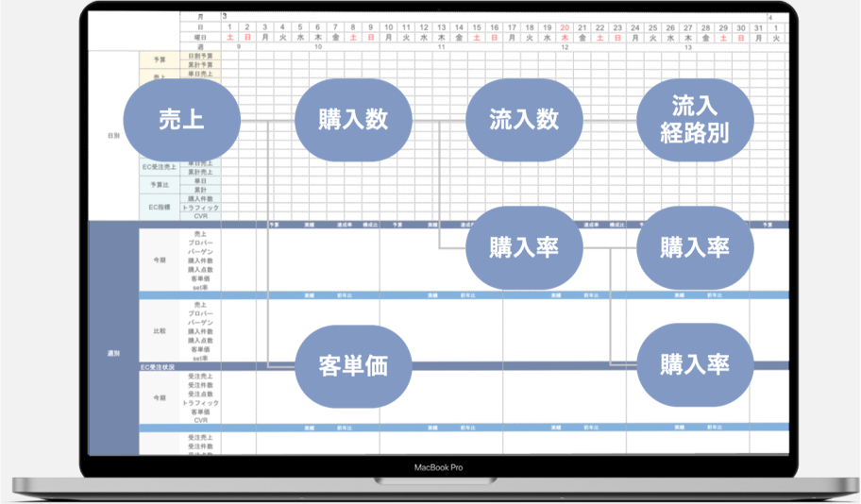Click the 流入数 bubble
Screen dimensions: 861x504
[x=524, y=120]
